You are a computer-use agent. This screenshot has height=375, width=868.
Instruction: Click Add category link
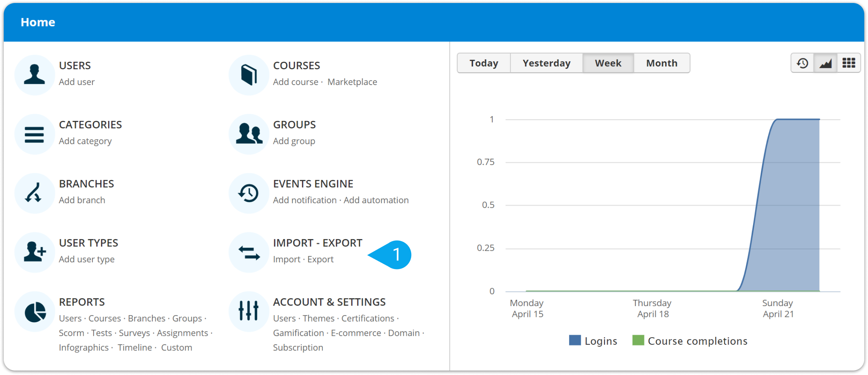coord(85,141)
